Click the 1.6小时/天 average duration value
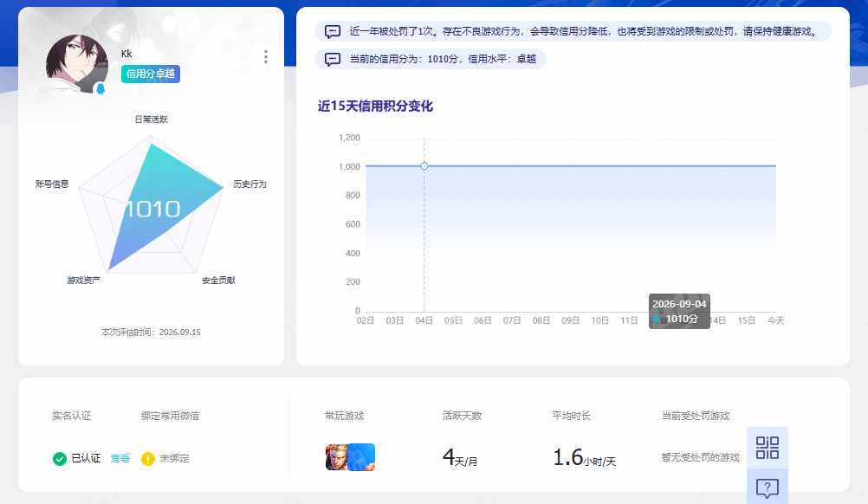 (584, 457)
